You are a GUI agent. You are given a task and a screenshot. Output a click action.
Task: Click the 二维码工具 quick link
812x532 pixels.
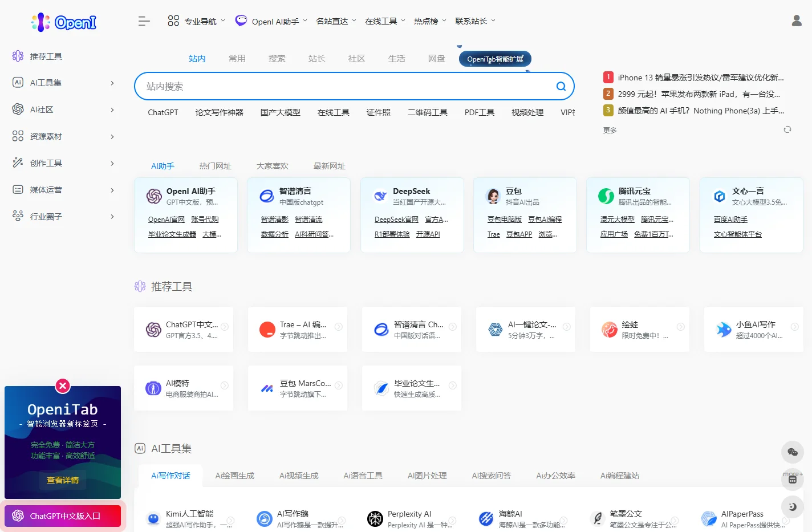coord(427,112)
